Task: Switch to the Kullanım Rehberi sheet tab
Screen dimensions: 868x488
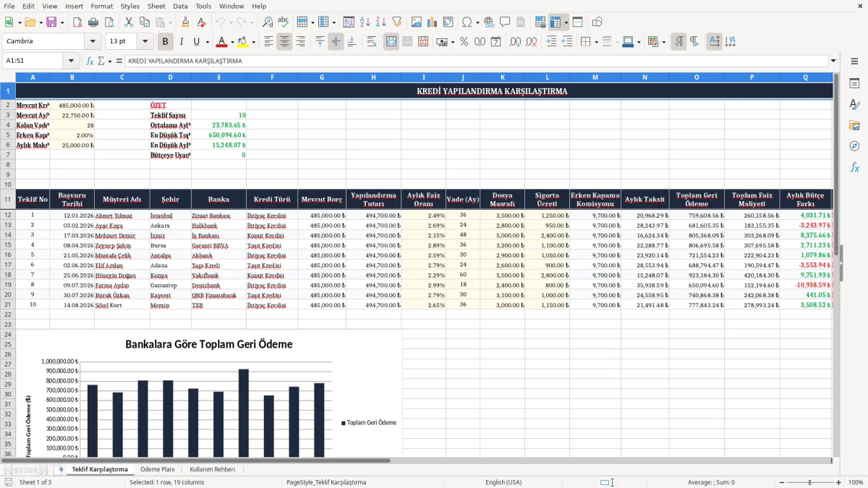Action: (212, 470)
